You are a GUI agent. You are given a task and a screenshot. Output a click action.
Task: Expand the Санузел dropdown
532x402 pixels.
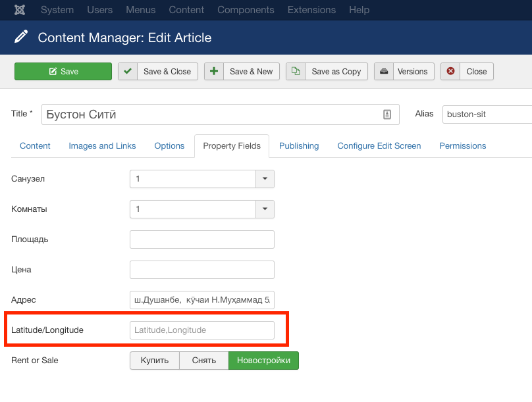265,179
